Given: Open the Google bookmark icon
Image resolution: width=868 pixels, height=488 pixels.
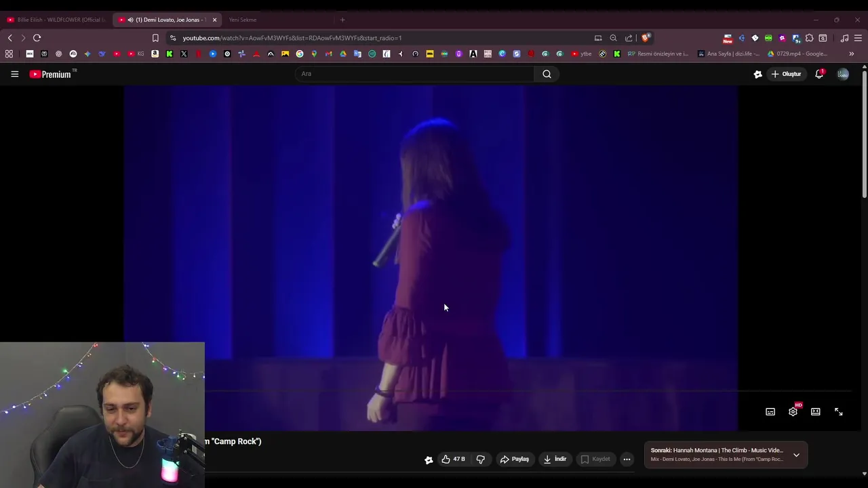Looking at the screenshot, I should click(x=300, y=54).
